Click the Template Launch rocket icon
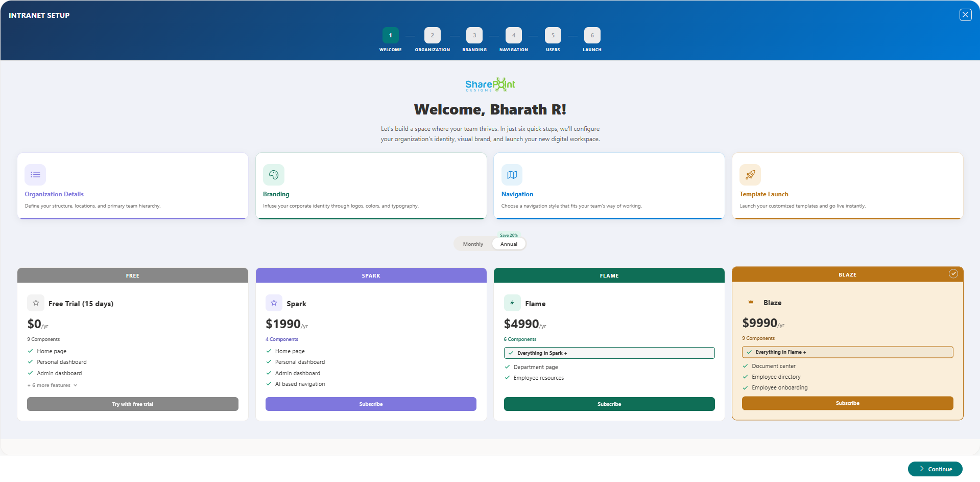 (750, 175)
